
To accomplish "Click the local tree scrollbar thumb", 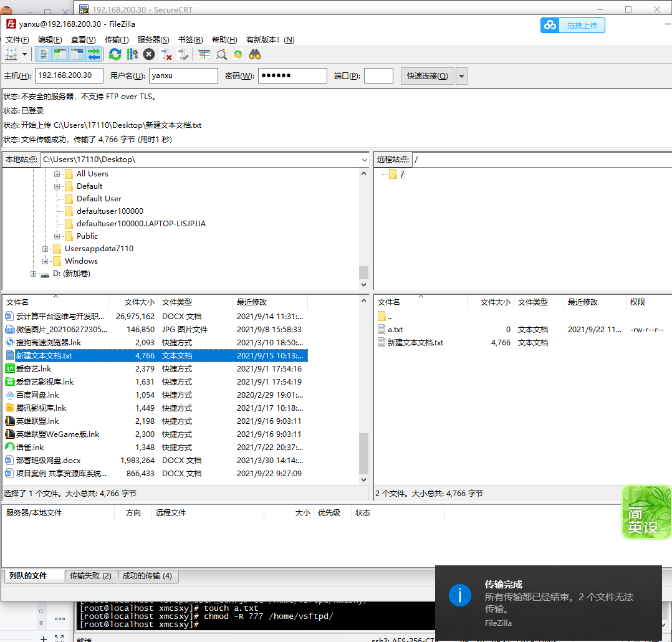I will click(363, 272).
